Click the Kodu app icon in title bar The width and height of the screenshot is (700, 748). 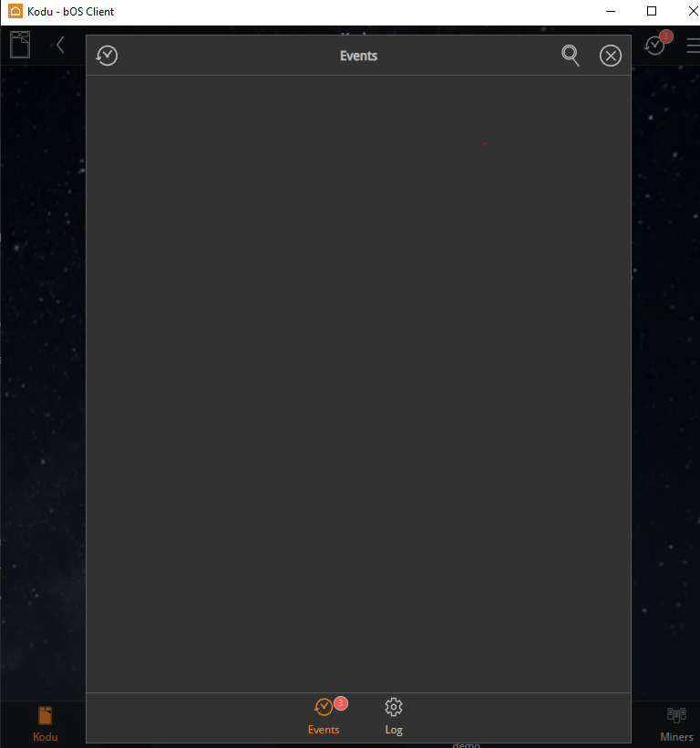15,11
